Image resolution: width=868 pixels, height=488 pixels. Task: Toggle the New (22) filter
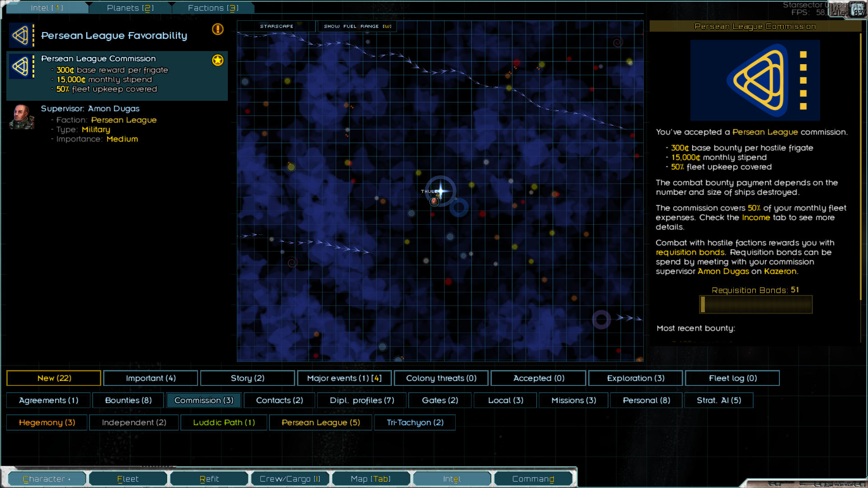coord(54,378)
